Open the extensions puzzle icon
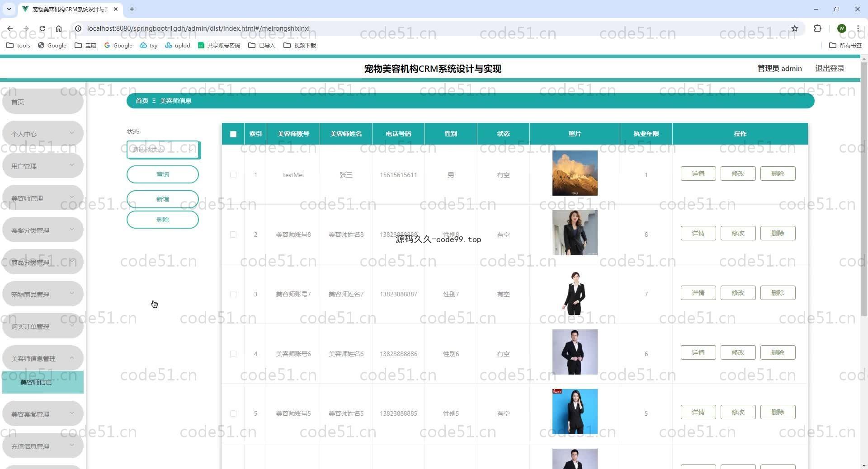The width and height of the screenshot is (868, 469). 817,28
